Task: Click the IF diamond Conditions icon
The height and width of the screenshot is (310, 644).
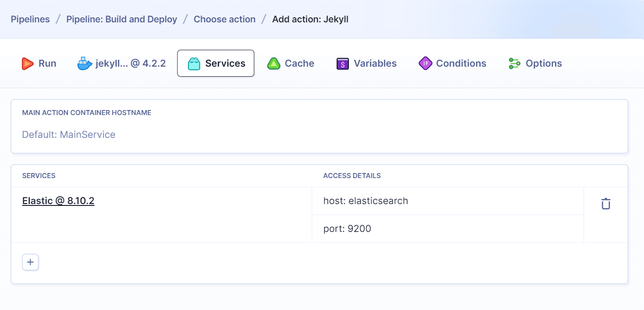Action: coord(425,63)
